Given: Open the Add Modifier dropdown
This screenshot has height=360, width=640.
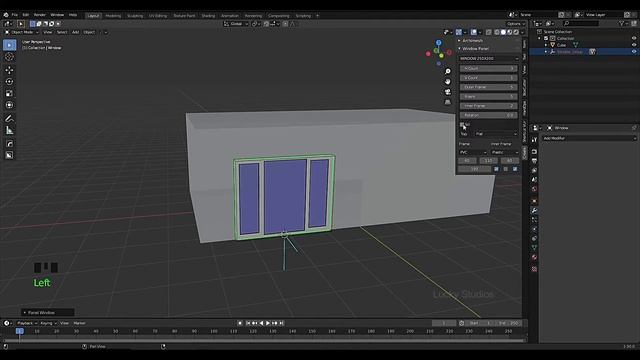Looking at the screenshot, I should (x=589, y=138).
